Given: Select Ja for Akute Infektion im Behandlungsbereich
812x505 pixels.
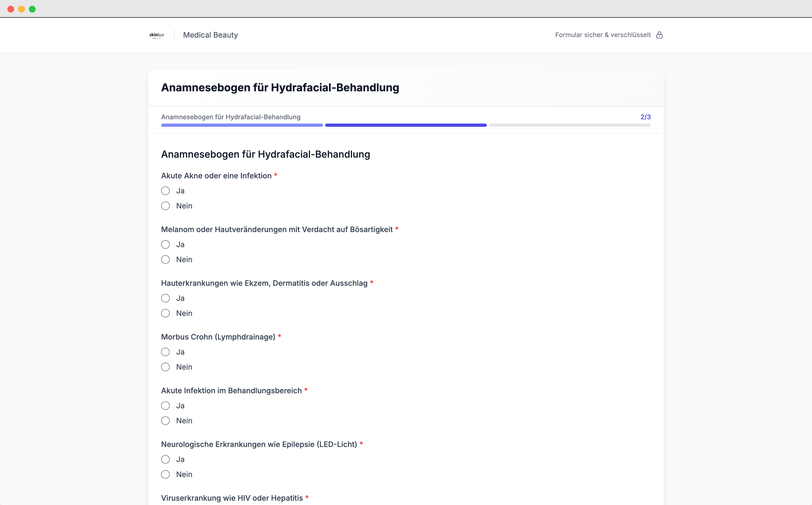Looking at the screenshot, I should tap(165, 406).
